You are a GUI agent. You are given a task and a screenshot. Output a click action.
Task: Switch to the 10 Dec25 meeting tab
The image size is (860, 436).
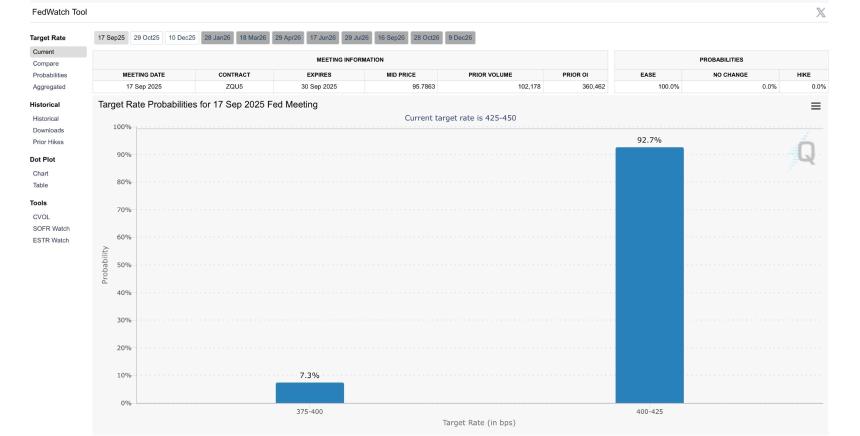182,37
